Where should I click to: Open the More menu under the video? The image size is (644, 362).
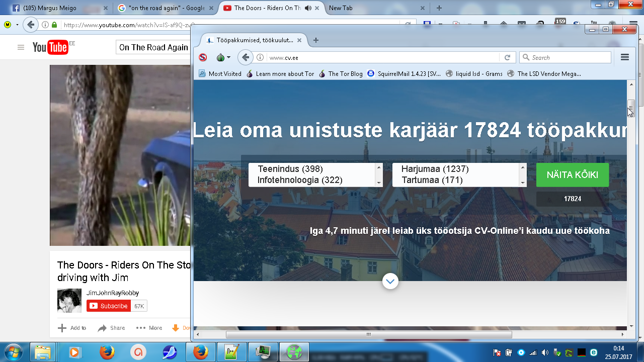coord(149,328)
